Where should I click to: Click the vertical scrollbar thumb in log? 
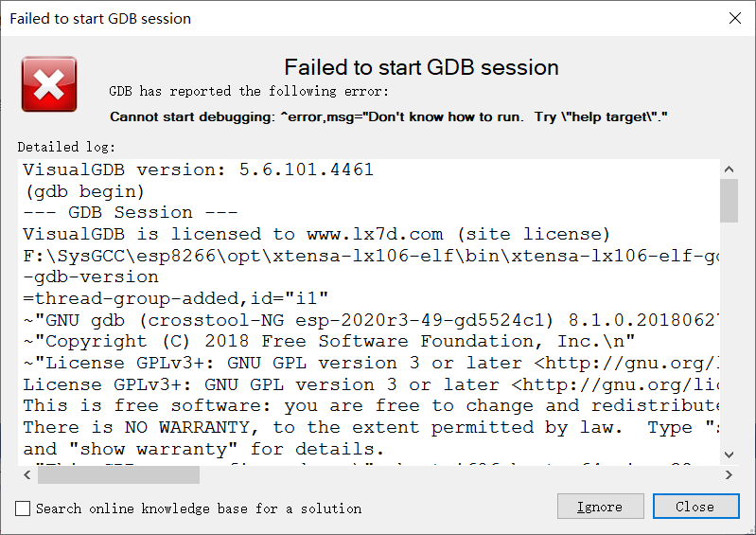point(729,200)
